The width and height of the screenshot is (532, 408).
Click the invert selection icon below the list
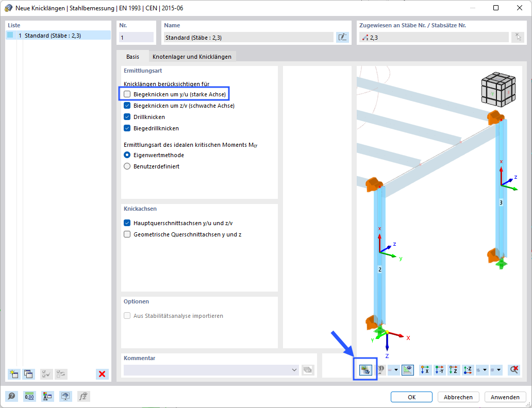click(x=61, y=374)
